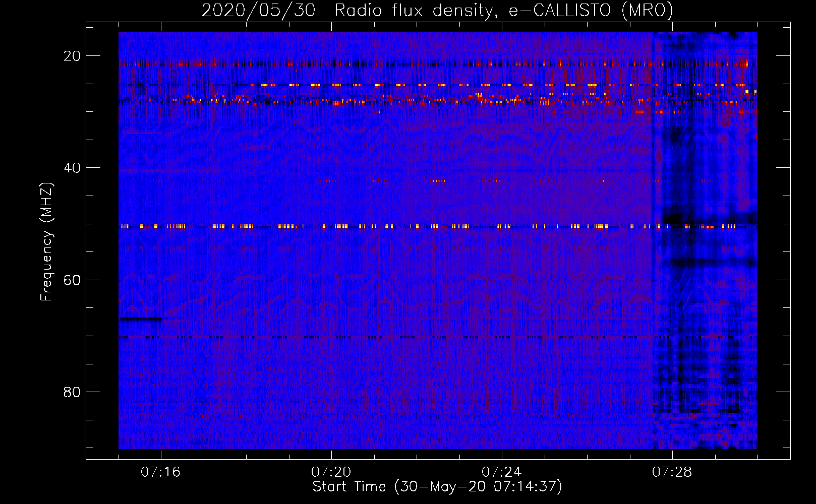Click the frequency tick label '80'
Image resolution: width=816 pixels, height=504 pixels.
(72, 392)
